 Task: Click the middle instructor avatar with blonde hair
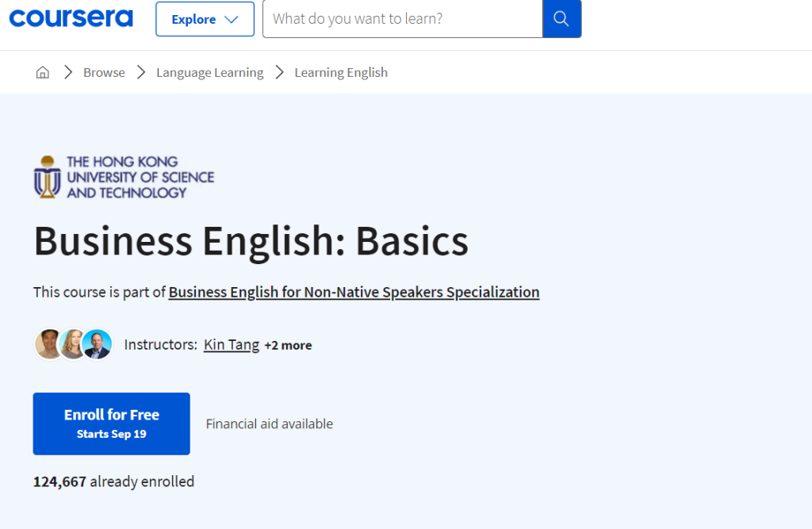point(73,344)
